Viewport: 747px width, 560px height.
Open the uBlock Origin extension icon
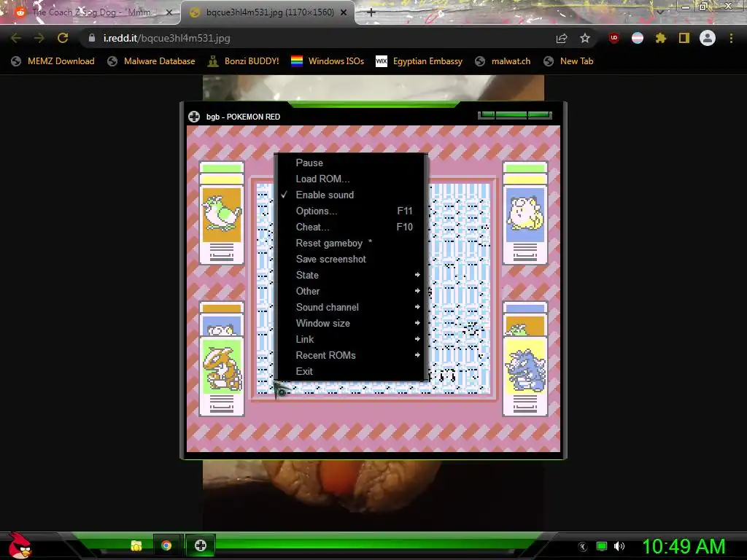(x=614, y=38)
